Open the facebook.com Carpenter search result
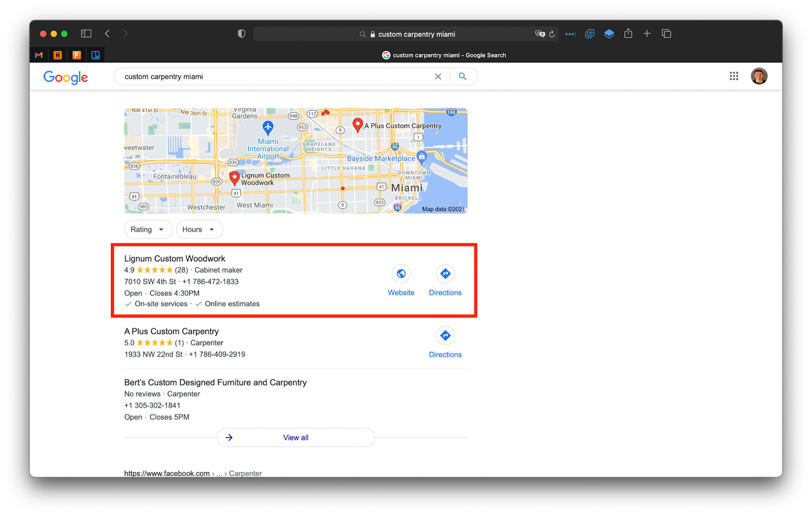Viewport: 812px width, 516px height. pos(193,473)
